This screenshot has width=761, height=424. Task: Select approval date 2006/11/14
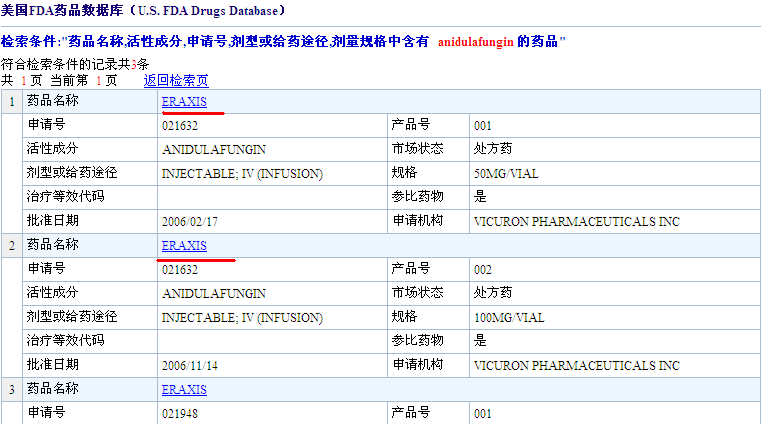[x=190, y=366]
